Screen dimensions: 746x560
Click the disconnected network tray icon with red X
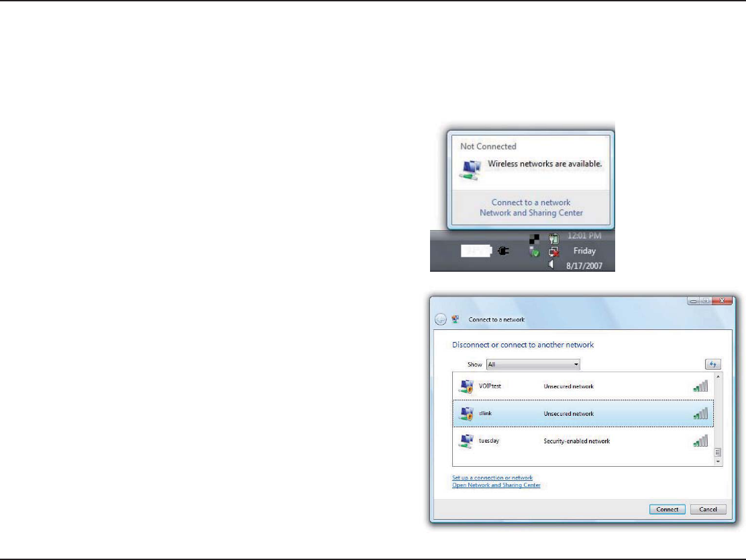(553, 251)
